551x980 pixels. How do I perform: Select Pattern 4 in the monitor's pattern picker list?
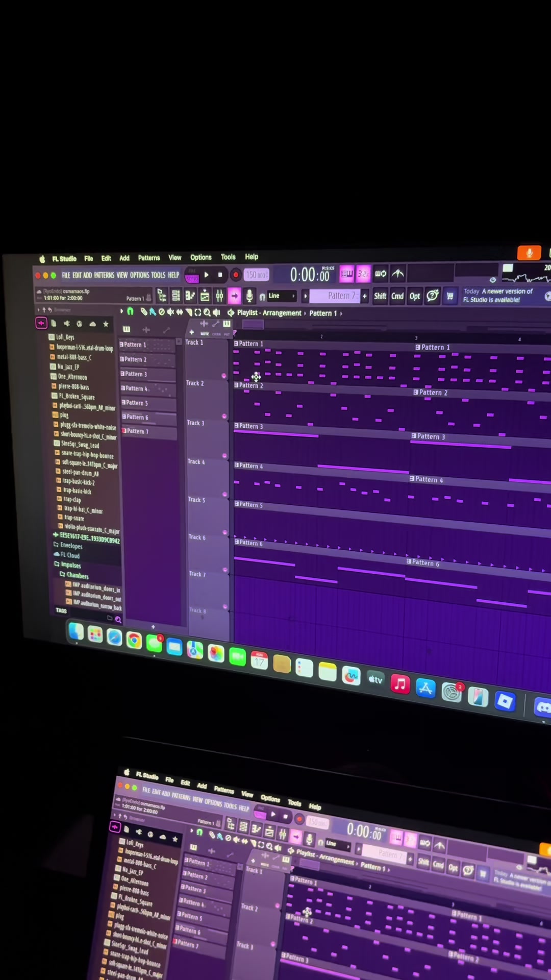147,389
